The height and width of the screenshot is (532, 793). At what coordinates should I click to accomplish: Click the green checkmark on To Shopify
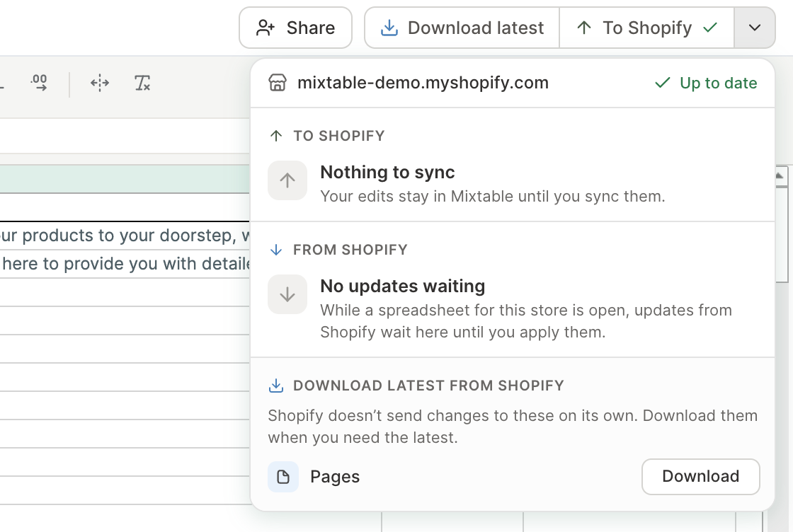711,28
